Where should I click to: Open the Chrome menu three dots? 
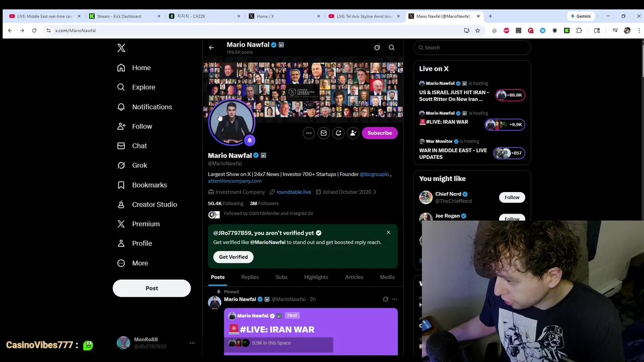click(639, 31)
